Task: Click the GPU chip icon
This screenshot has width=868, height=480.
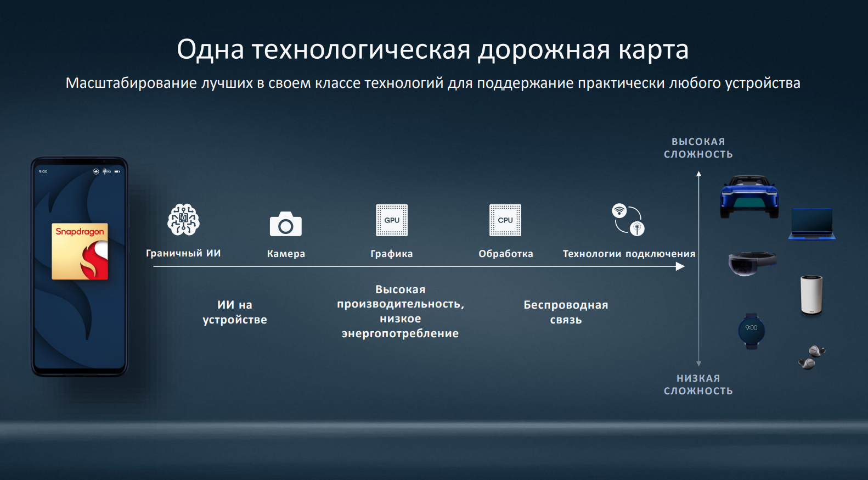Action: coord(392,220)
